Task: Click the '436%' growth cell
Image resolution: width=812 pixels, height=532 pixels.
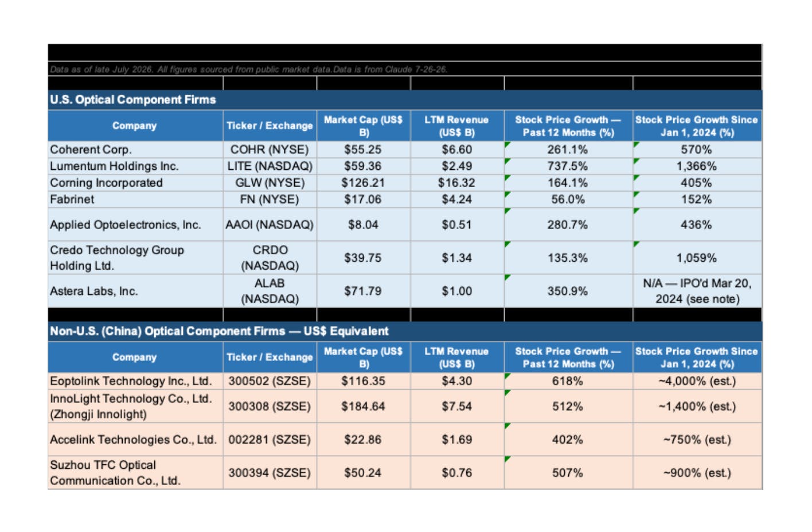Action: pyautogui.click(x=697, y=225)
